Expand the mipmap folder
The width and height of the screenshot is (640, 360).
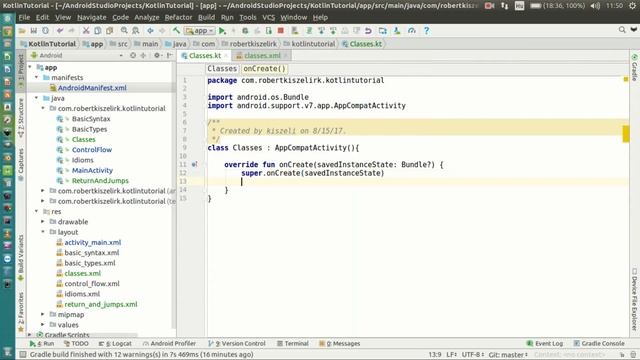[43, 314]
